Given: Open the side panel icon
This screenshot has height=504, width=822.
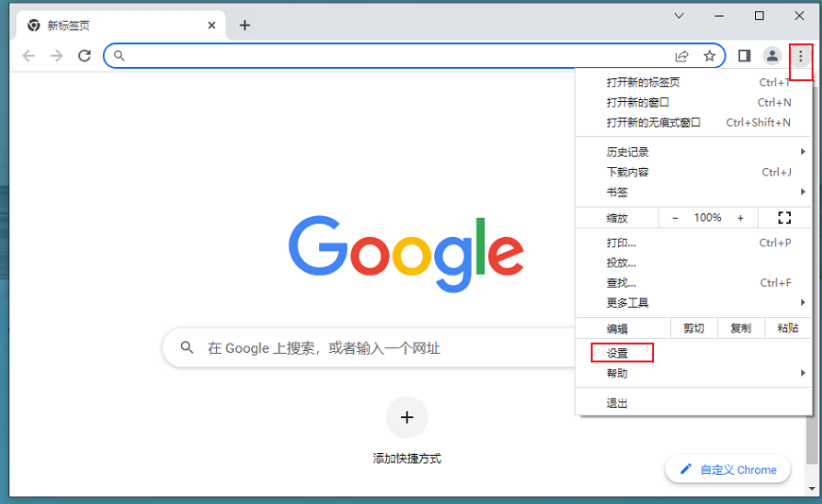Looking at the screenshot, I should click(745, 56).
